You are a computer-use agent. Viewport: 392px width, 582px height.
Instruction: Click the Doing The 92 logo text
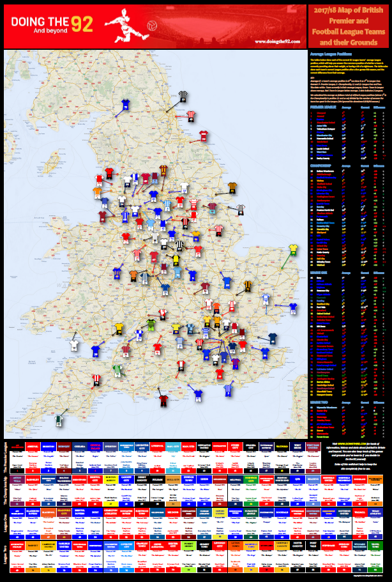[x=52, y=25]
